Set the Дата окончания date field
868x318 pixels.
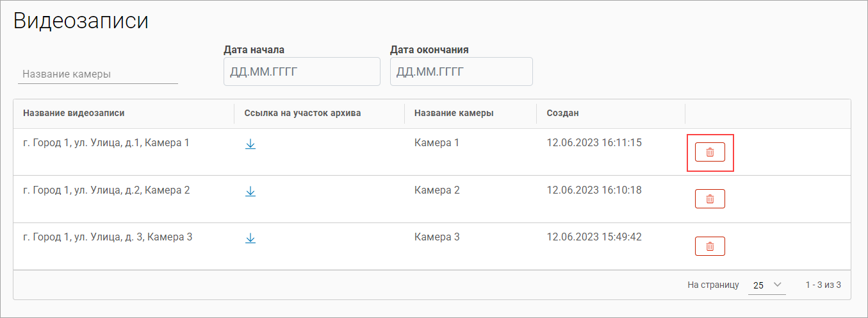pyautogui.click(x=461, y=71)
